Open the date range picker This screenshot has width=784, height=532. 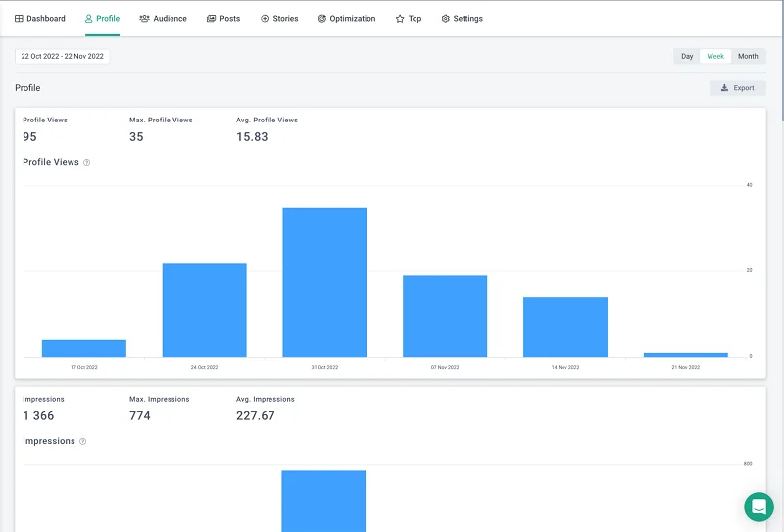(x=63, y=57)
